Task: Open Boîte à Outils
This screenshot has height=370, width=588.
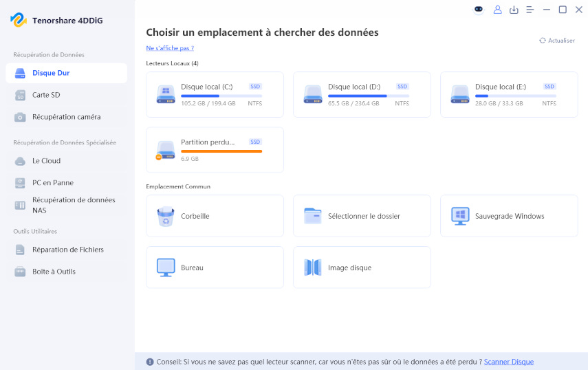Action: click(x=67, y=272)
